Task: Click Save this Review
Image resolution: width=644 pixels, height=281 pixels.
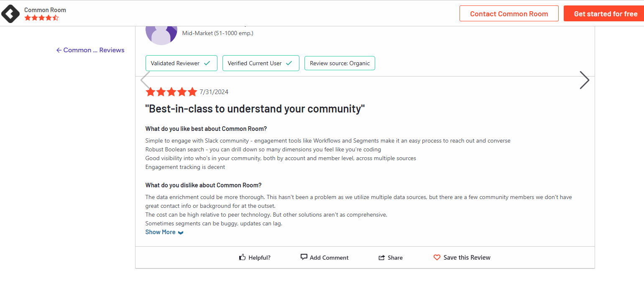Action: [x=462, y=258]
